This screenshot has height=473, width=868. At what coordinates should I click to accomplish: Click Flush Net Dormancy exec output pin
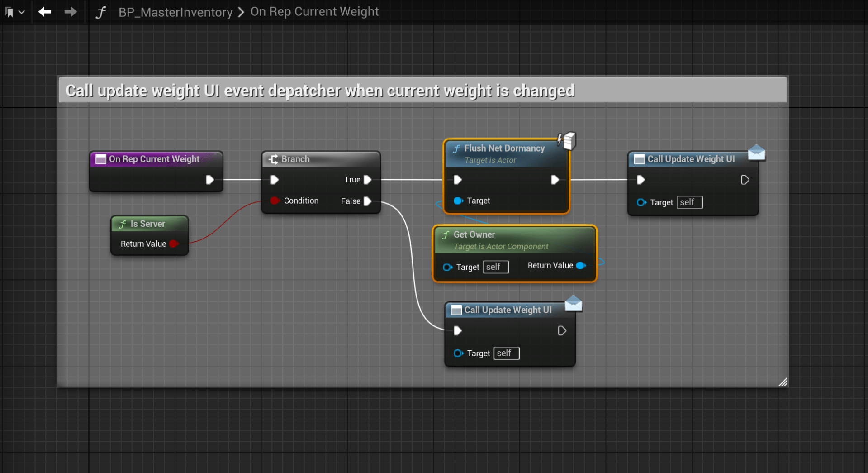(555, 180)
